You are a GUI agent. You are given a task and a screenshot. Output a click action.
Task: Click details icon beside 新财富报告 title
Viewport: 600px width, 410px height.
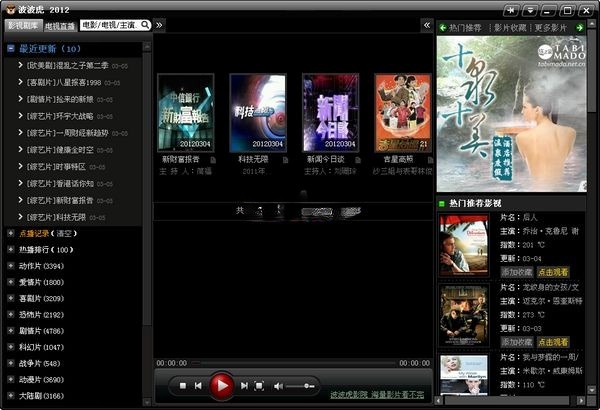pos(213,160)
